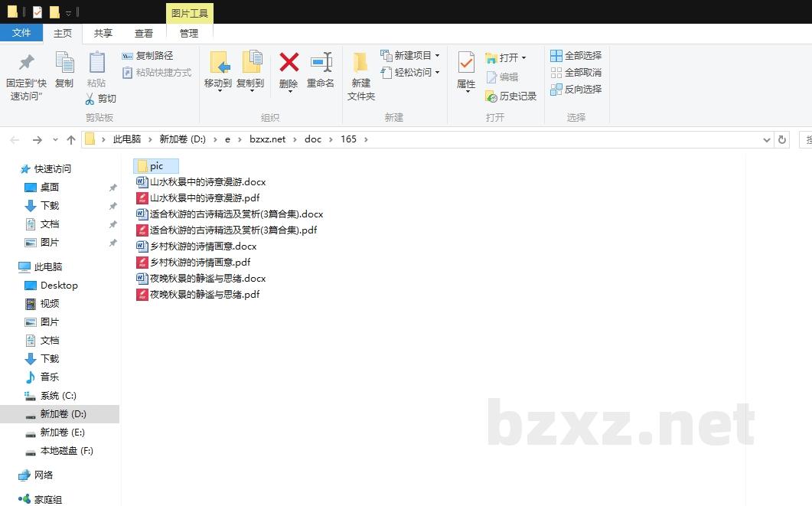Switch to the Share ribbon tab
Screen dimensions: 812x506
coord(103,34)
